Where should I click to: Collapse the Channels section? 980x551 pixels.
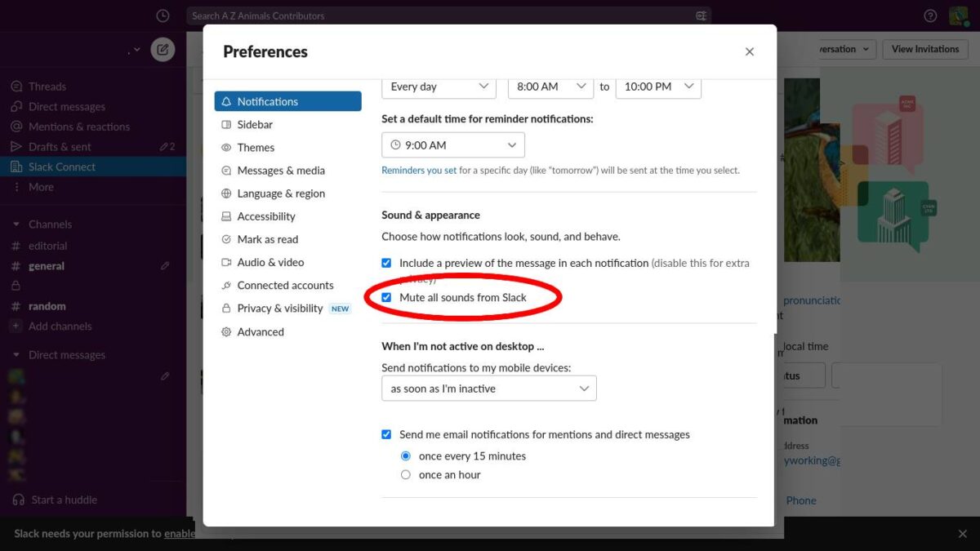pos(16,224)
